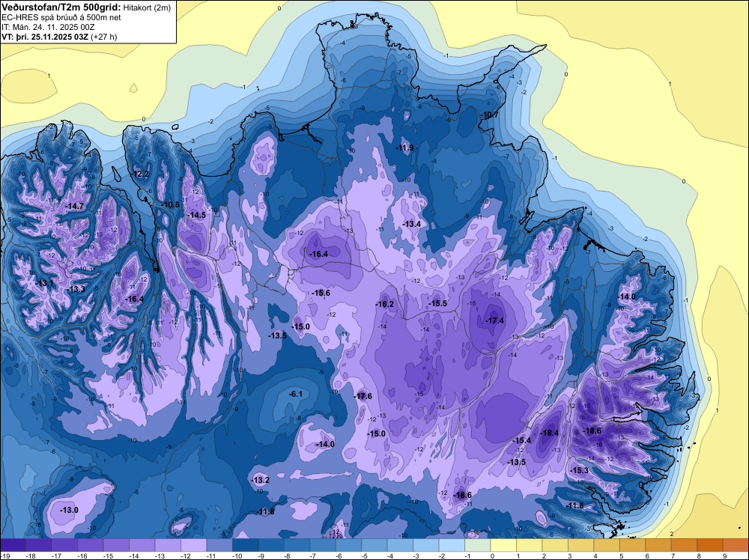Select the -19 swatch in the color legend
Viewport: 749px width, 560px height.
coord(13,545)
